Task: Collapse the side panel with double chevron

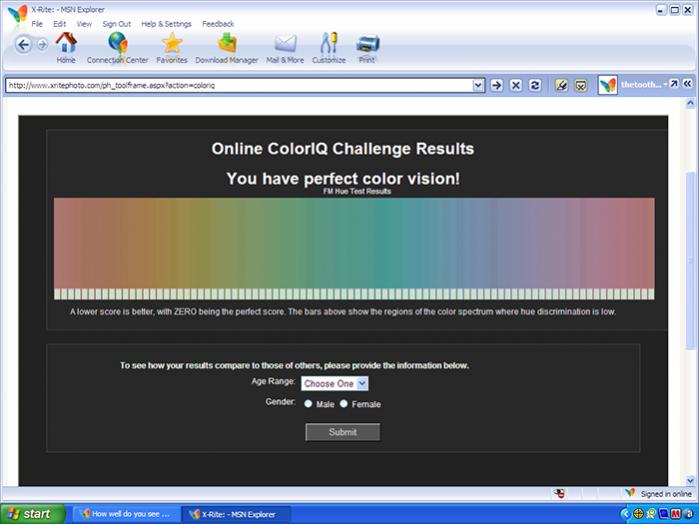Action: 687,83
